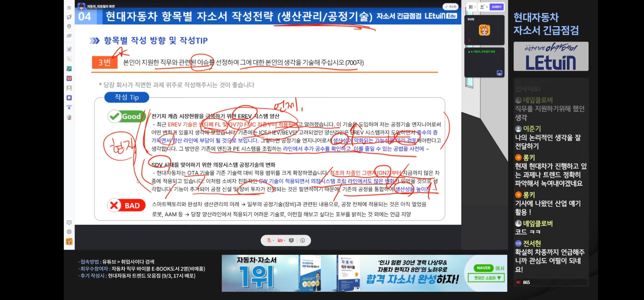
Task: Click the map location pin icon
Action: [69, 26]
